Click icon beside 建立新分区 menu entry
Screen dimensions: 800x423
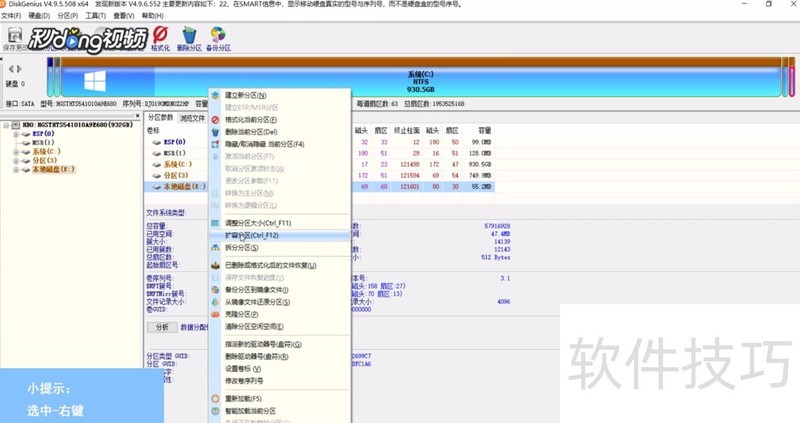click(215, 95)
